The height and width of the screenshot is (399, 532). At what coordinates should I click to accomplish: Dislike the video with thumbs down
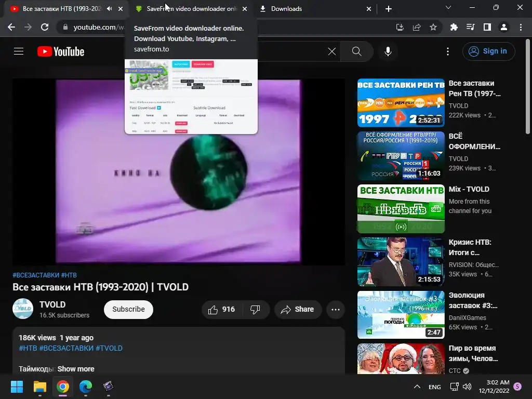[x=256, y=310]
